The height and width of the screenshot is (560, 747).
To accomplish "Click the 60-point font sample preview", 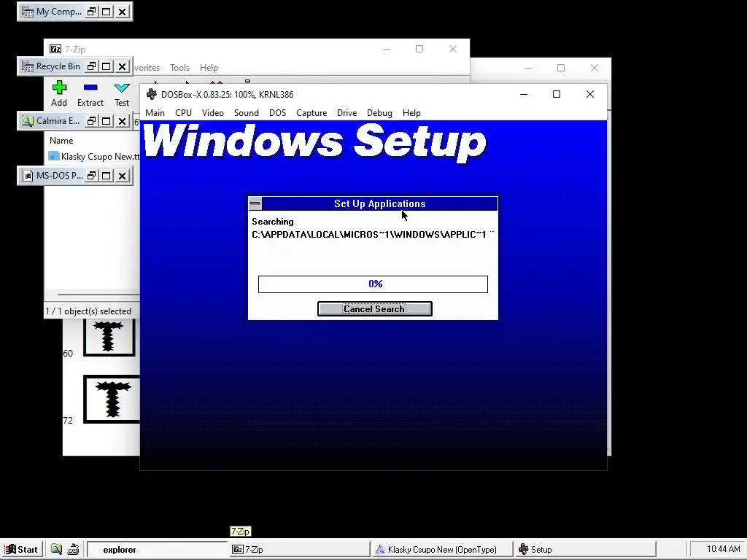I will [109, 338].
